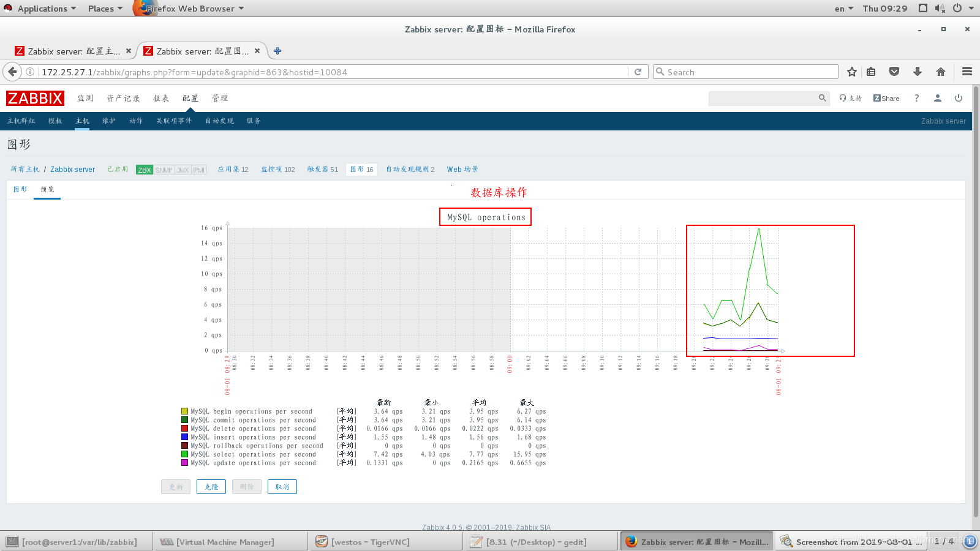Go to 维护 submenu

[x=109, y=121]
